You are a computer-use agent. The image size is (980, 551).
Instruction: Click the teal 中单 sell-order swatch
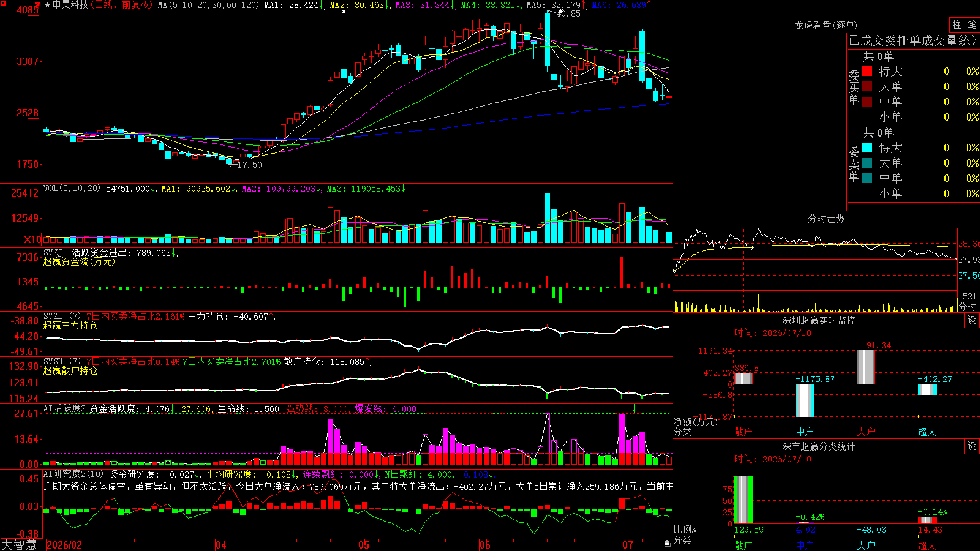(x=867, y=178)
